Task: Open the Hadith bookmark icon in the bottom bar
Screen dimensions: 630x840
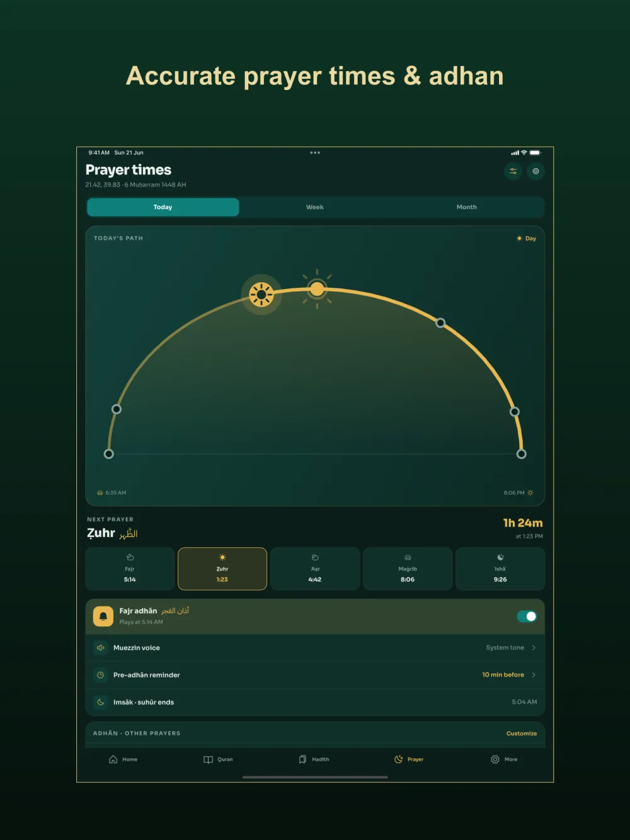Action: (302, 759)
